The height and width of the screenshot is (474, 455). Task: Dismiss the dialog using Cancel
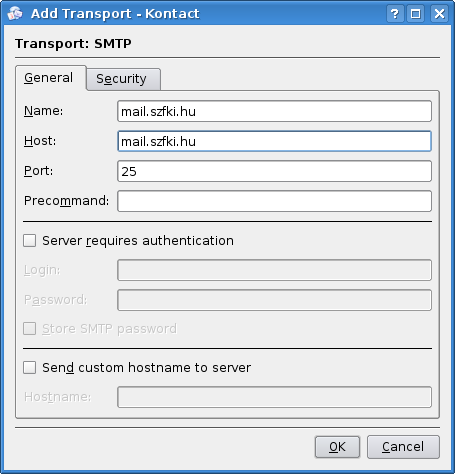pos(403,447)
